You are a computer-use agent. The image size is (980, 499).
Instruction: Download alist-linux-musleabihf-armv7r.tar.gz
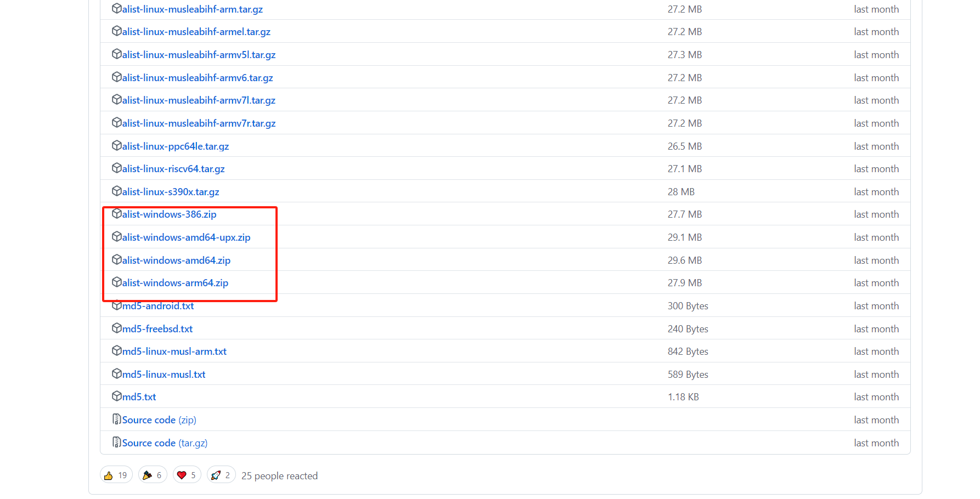199,123
